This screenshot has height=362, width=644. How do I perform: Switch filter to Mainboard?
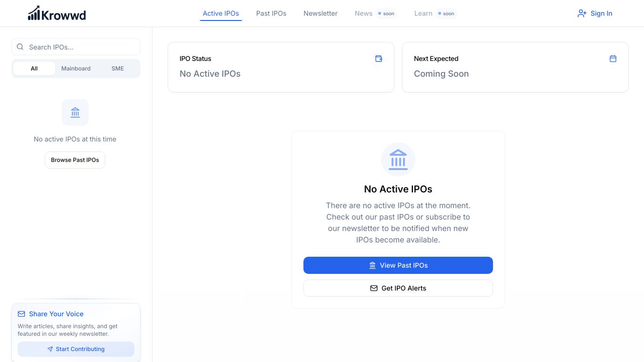click(x=76, y=69)
